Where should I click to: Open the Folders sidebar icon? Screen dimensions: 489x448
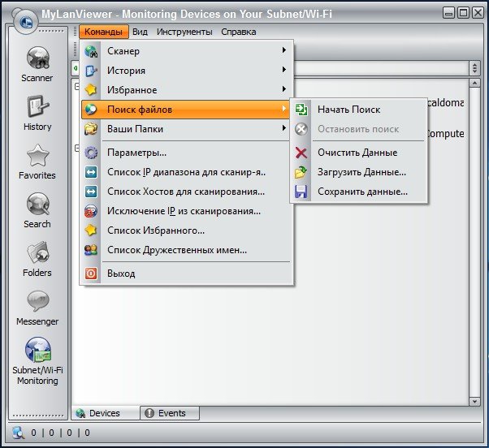tap(37, 252)
